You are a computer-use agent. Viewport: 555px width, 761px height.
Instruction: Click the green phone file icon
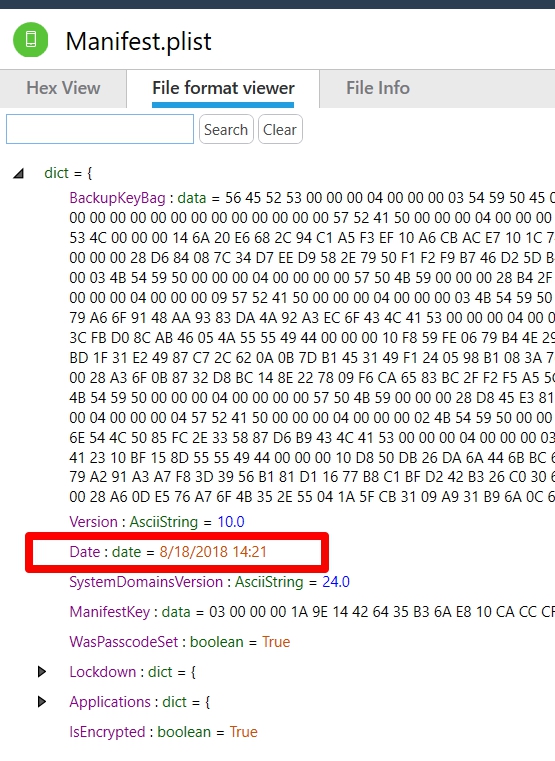tap(31, 40)
